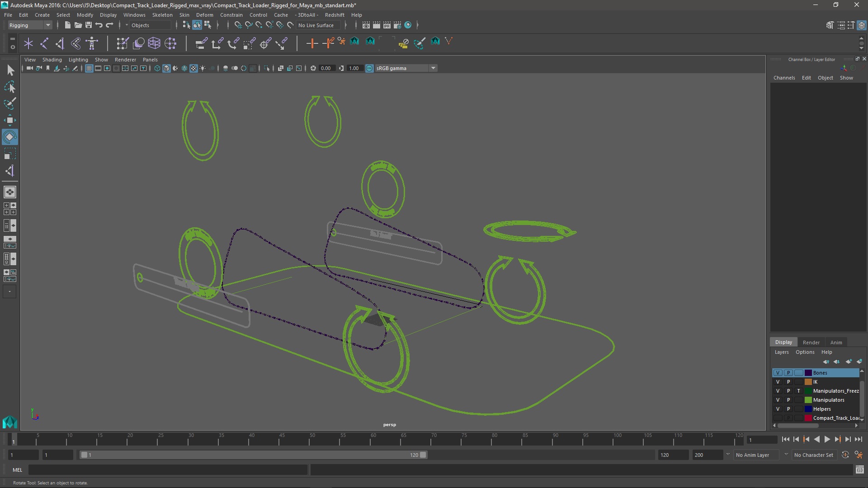Click the Create Lattice shelf icon
The height and width of the screenshot is (488, 868).
pos(154,43)
